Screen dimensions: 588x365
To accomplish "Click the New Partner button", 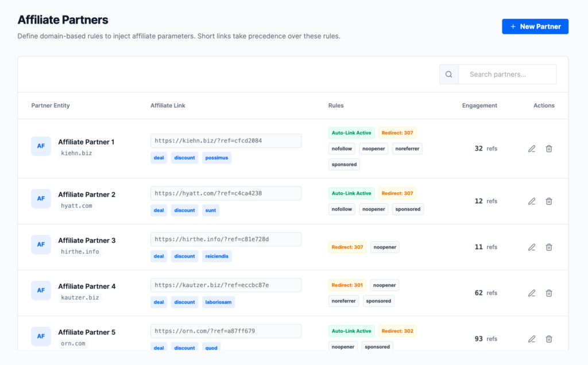I will [x=535, y=26].
